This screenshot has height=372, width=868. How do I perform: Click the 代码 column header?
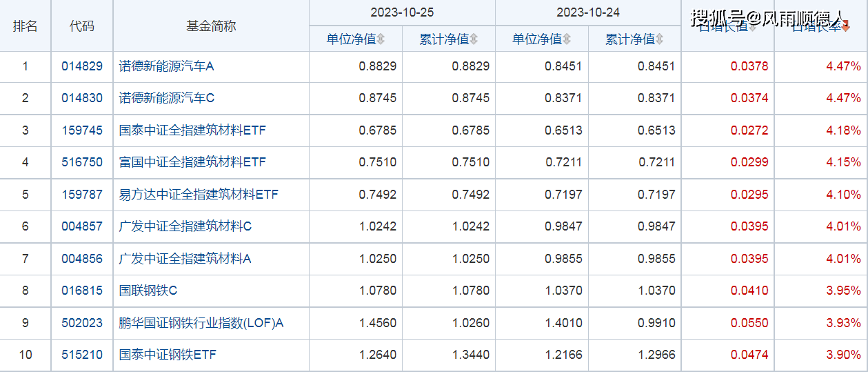[x=82, y=26]
